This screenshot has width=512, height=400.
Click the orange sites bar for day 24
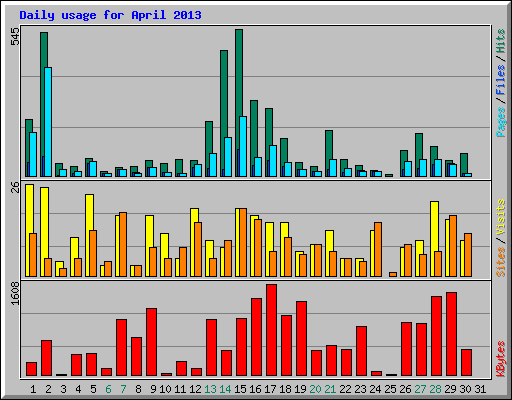pyautogui.click(x=378, y=249)
